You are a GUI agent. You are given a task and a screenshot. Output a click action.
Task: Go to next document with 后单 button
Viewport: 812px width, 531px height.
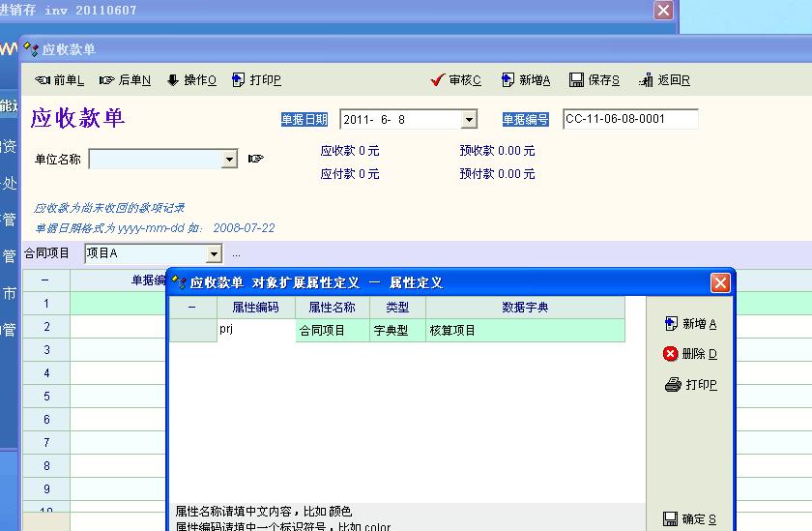[x=126, y=80]
